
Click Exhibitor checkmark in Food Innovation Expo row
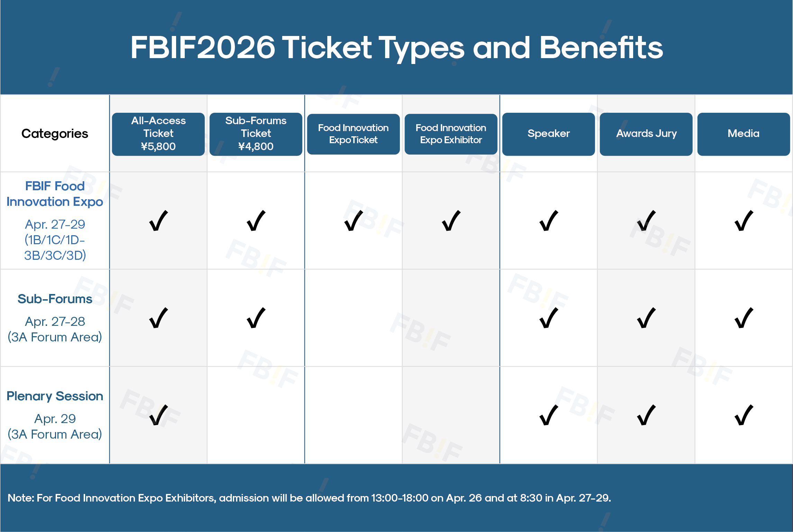(451, 220)
